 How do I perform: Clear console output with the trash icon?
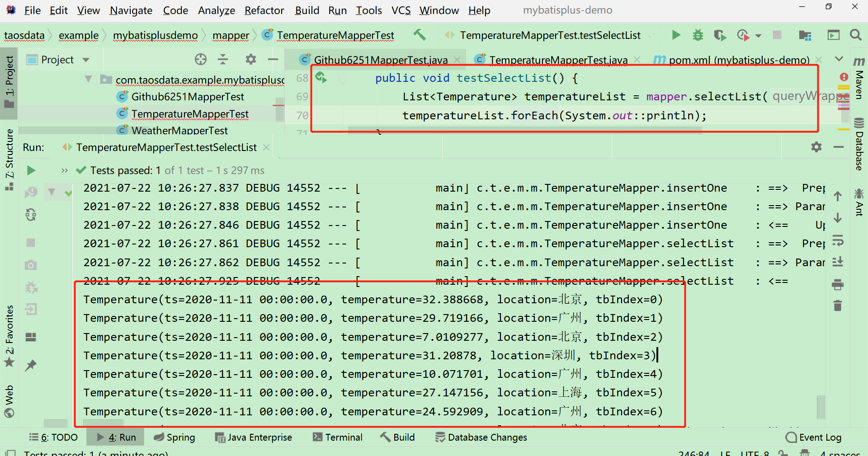[x=838, y=306]
